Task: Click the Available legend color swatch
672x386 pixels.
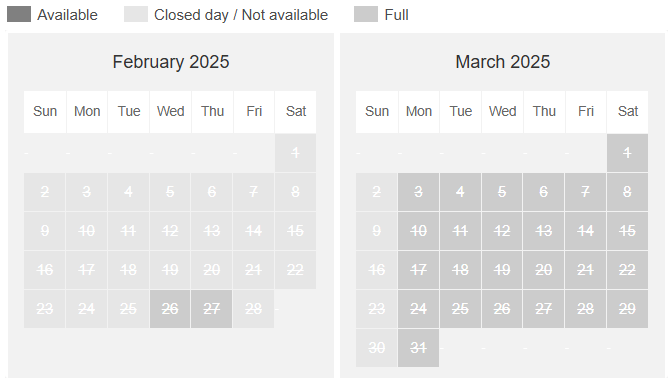Action: (19, 14)
